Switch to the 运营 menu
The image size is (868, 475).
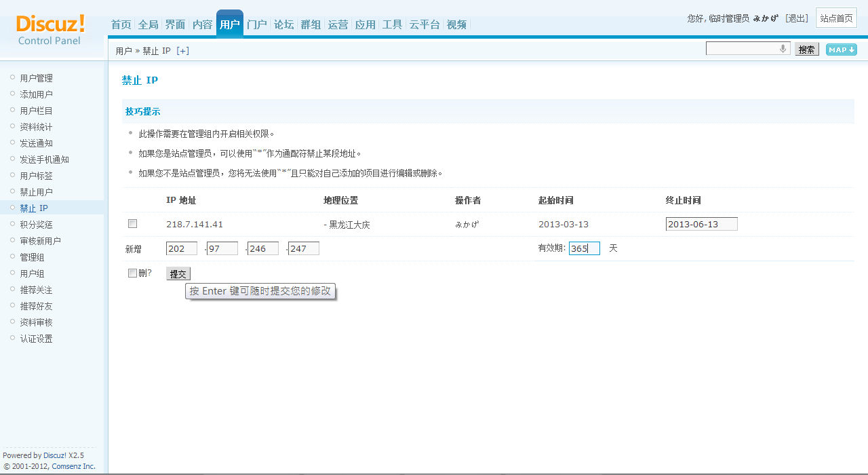click(338, 24)
